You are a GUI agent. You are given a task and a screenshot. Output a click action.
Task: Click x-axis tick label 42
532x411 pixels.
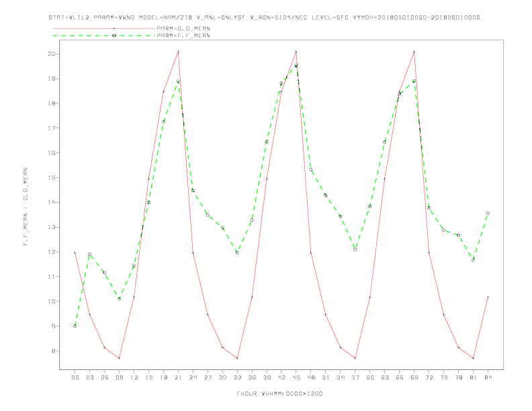tap(281, 377)
